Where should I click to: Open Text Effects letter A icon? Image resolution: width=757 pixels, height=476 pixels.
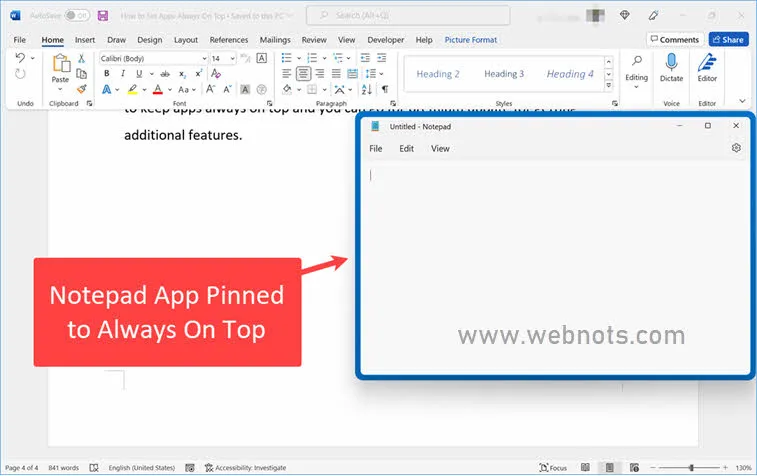coord(107,89)
